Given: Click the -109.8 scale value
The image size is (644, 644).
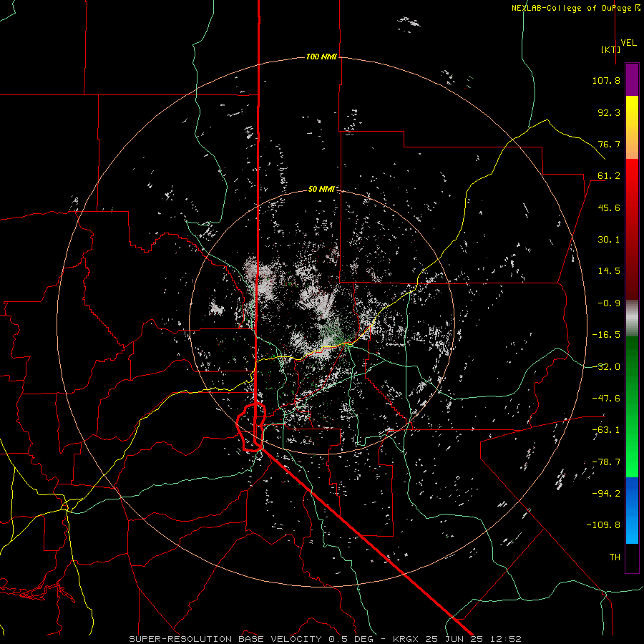Looking at the screenshot, I should pyautogui.click(x=603, y=525).
